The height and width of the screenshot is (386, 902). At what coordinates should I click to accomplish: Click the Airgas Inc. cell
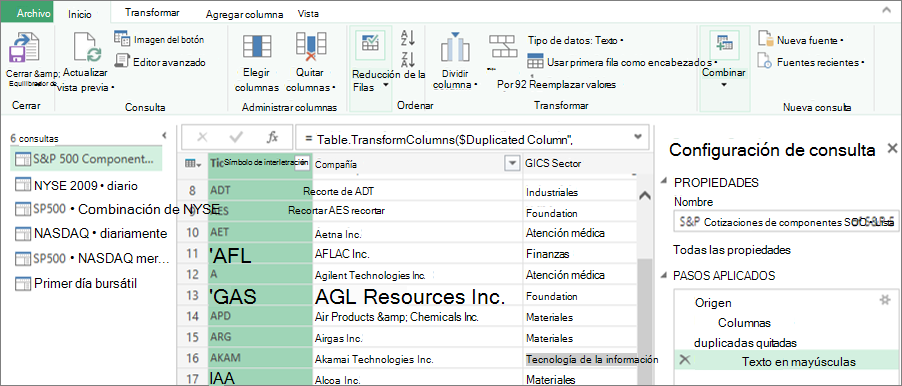418,338
